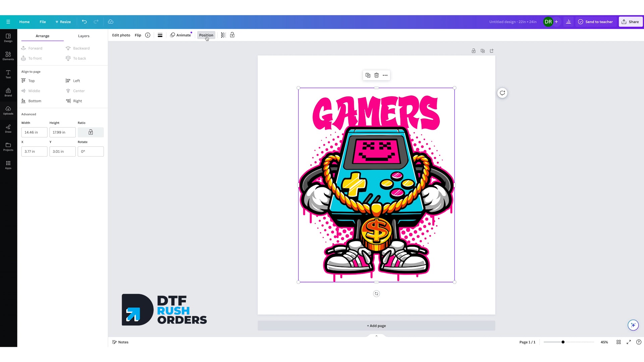Click the Edit photo button on toolbar

coord(121,35)
